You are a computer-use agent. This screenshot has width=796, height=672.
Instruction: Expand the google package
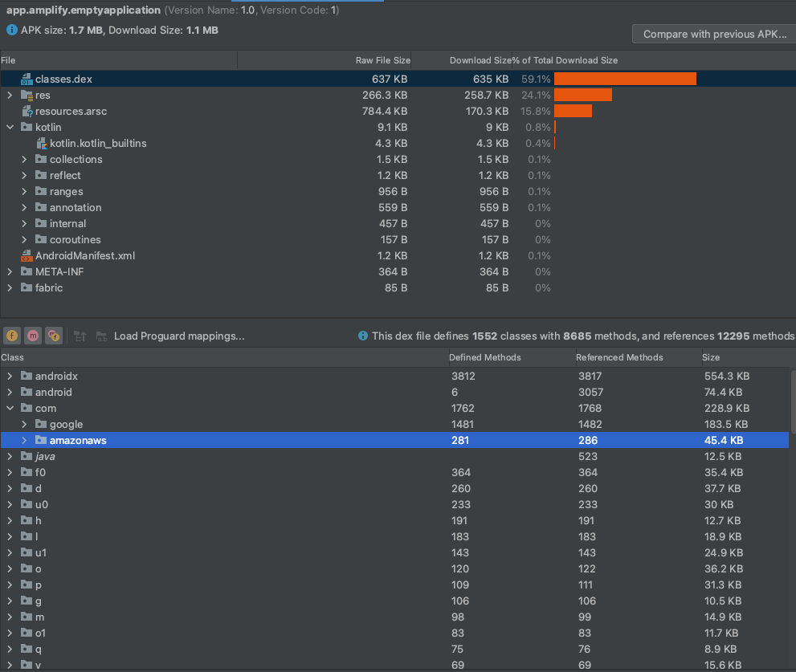22,424
